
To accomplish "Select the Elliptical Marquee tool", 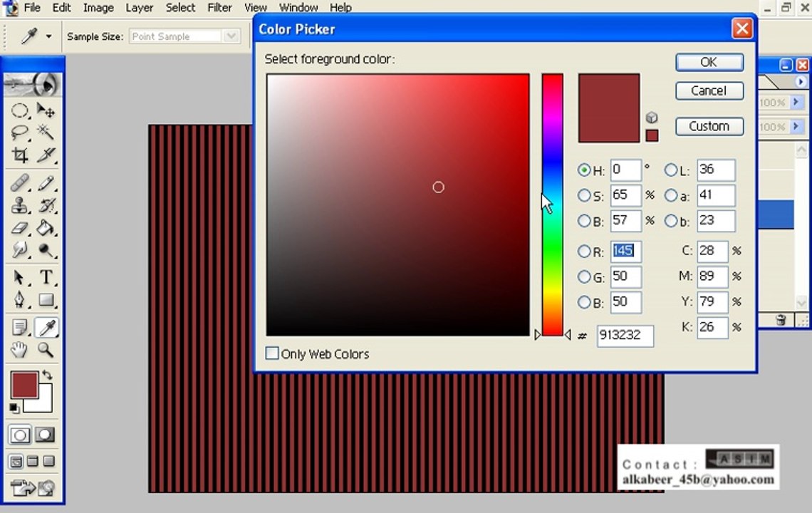I will (x=20, y=110).
